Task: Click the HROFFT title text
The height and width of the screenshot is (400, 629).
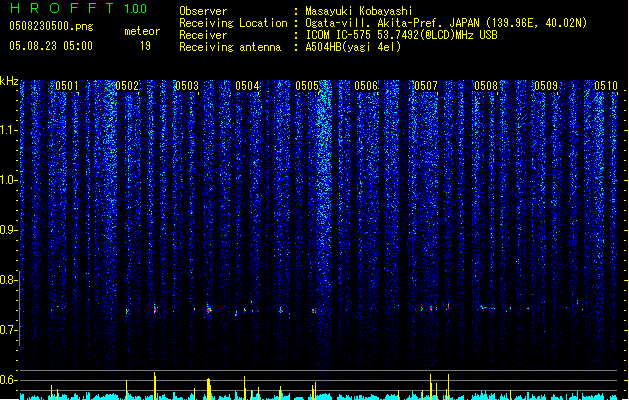Action: tap(62, 8)
